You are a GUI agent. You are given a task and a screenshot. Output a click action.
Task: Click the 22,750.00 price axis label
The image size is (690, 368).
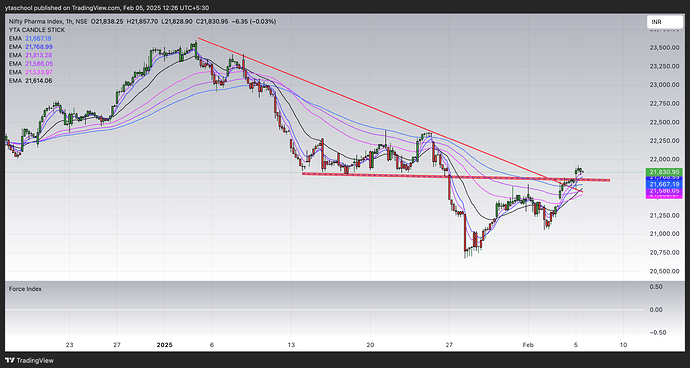[x=664, y=103]
